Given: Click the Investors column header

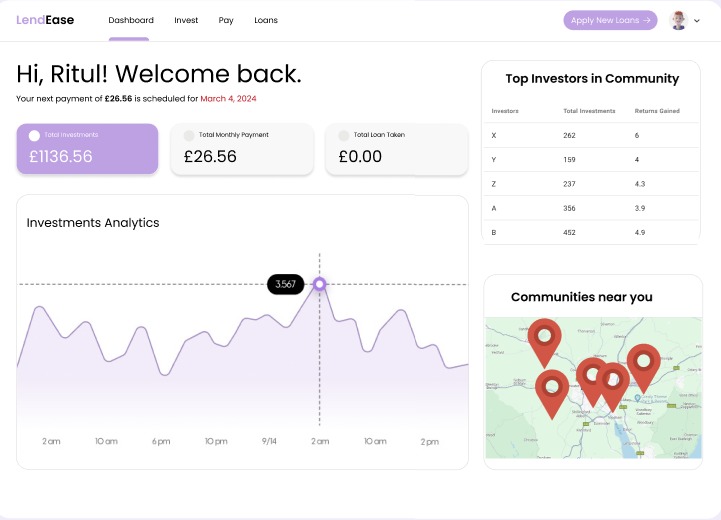Looking at the screenshot, I should point(505,111).
